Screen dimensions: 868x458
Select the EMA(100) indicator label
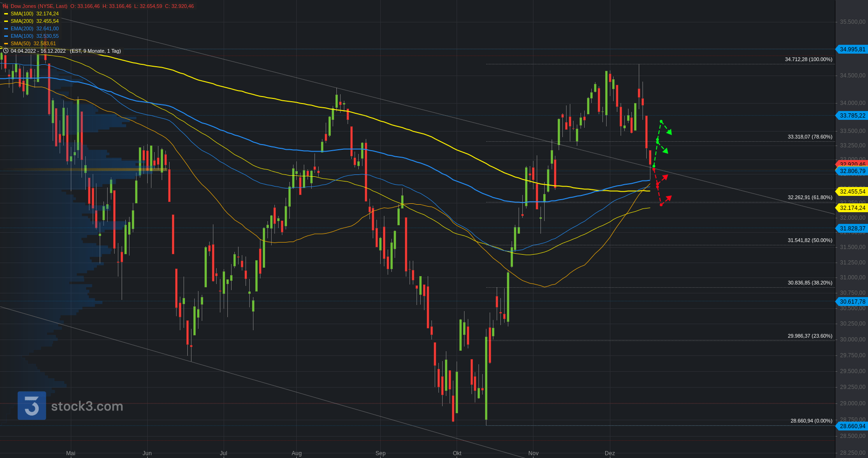(22, 36)
